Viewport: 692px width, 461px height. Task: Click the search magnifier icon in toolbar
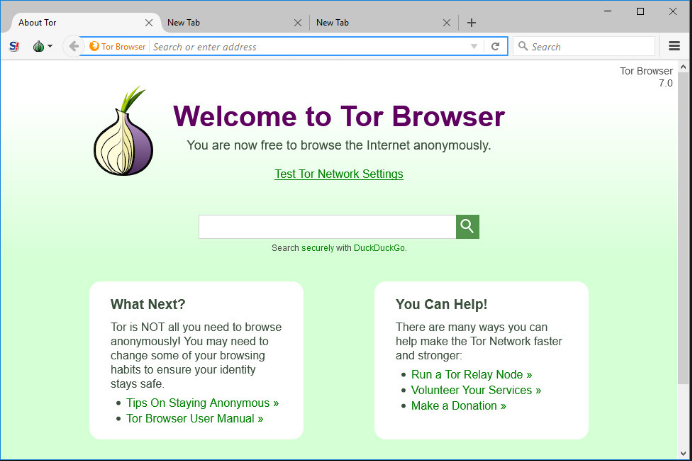(523, 46)
